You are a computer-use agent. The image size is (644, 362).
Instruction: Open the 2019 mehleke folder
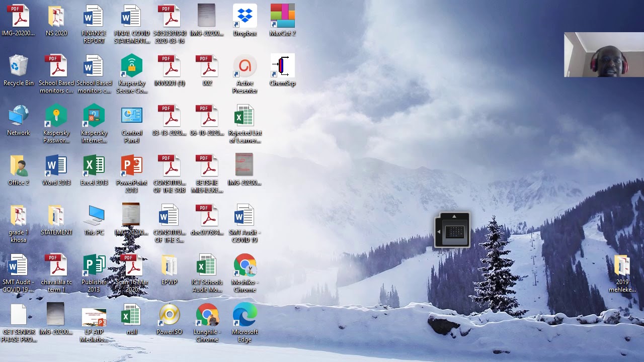(622, 273)
